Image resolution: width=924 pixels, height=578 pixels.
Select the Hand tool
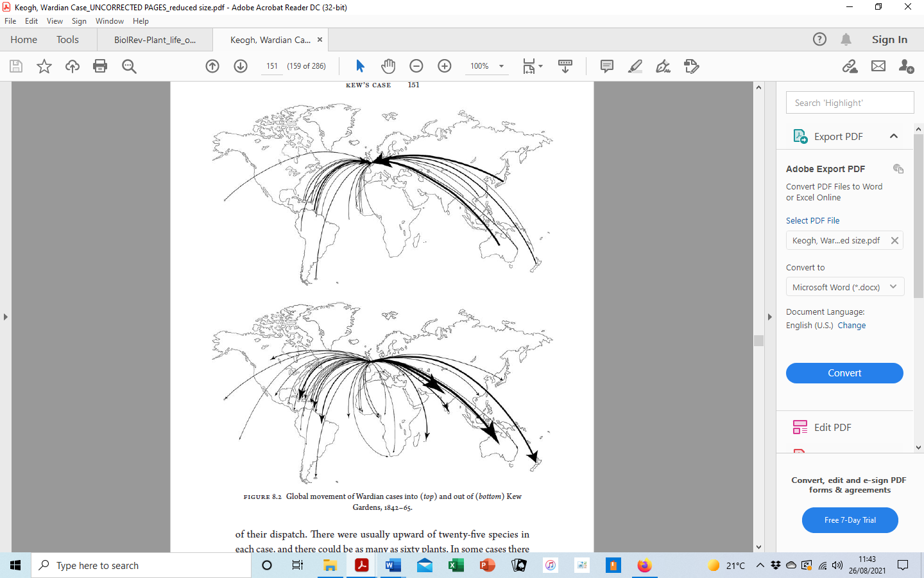pos(388,66)
